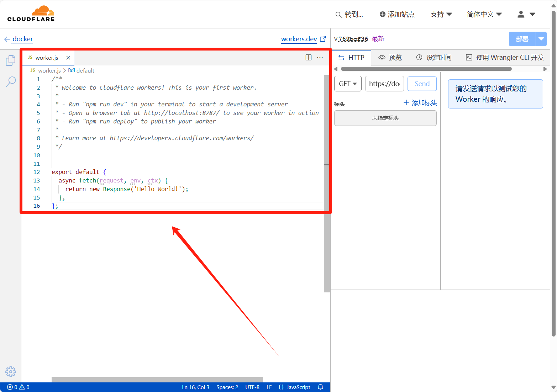557x392 pixels.
Task: Open the settings gear in editor sidebar
Action: (x=11, y=372)
